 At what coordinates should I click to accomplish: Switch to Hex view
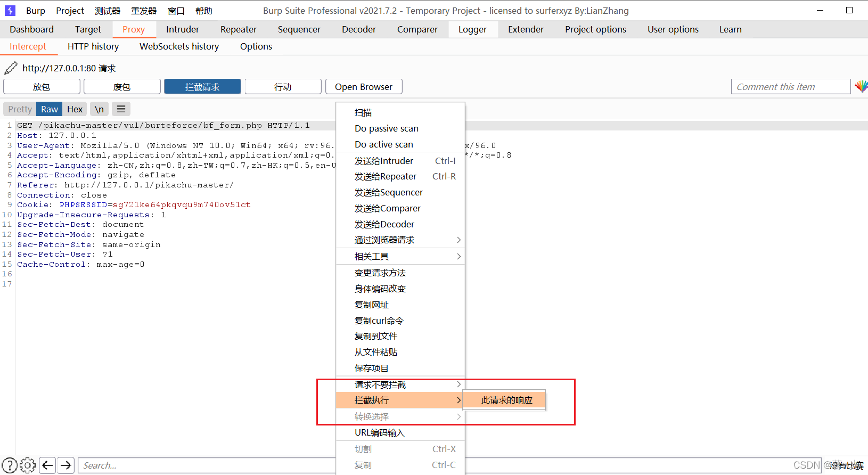point(75,109)
